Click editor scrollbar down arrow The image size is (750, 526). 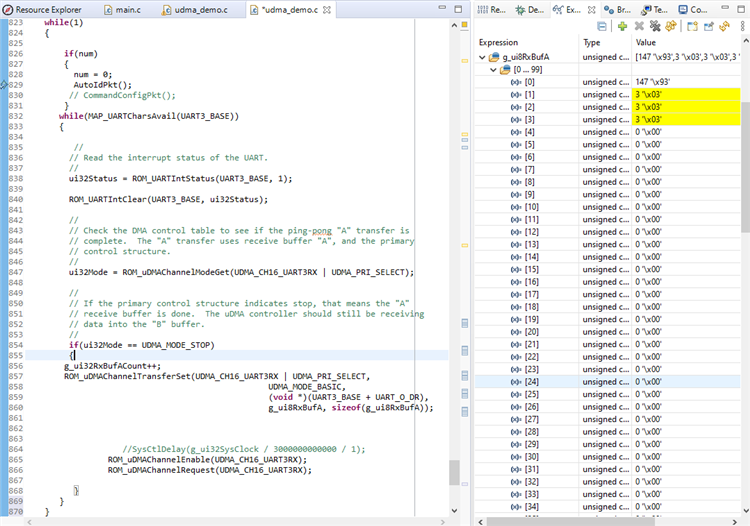454,511
